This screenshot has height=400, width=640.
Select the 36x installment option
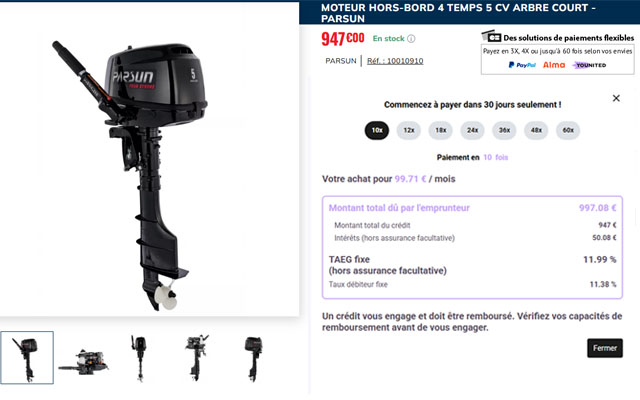pos(504,130)
